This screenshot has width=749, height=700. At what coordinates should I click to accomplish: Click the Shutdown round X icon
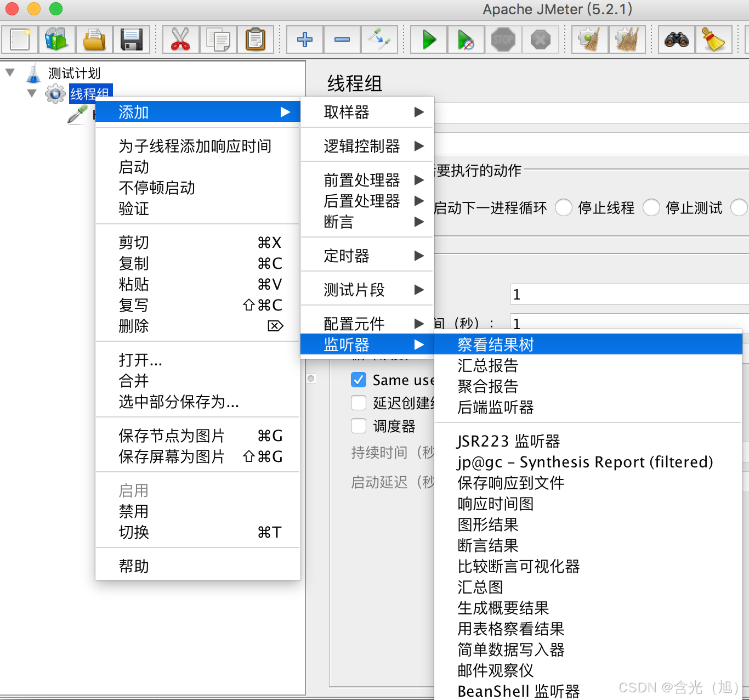tap(541, 39)
